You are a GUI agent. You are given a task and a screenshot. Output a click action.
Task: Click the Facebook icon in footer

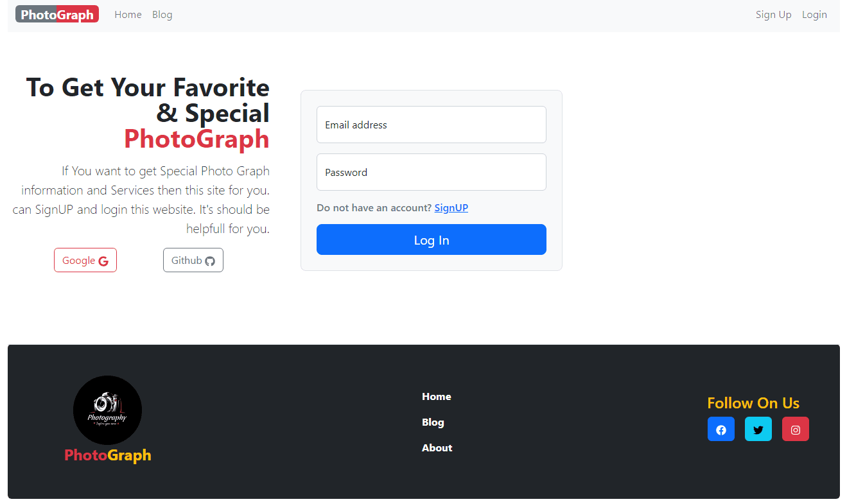coord(720,429)
